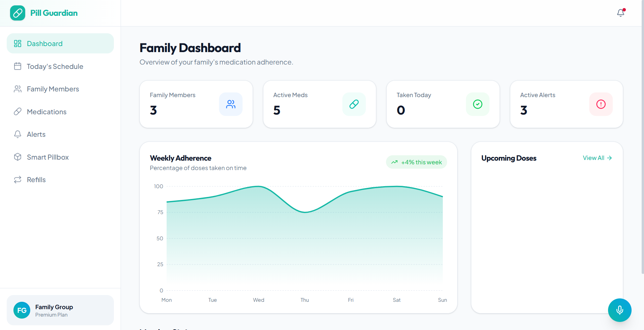The height and width of the screenshot is (330, 644).
Task: Open the Taken Today stat card
Action: pyautogui.click(x=443, y=104)
